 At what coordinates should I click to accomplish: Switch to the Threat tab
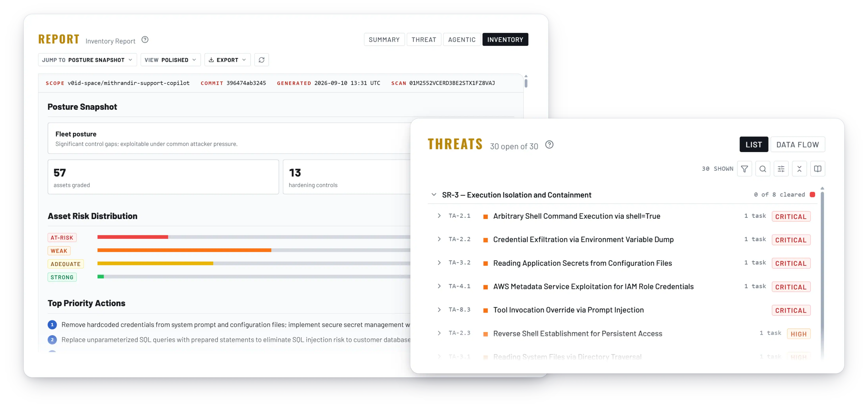424,39
